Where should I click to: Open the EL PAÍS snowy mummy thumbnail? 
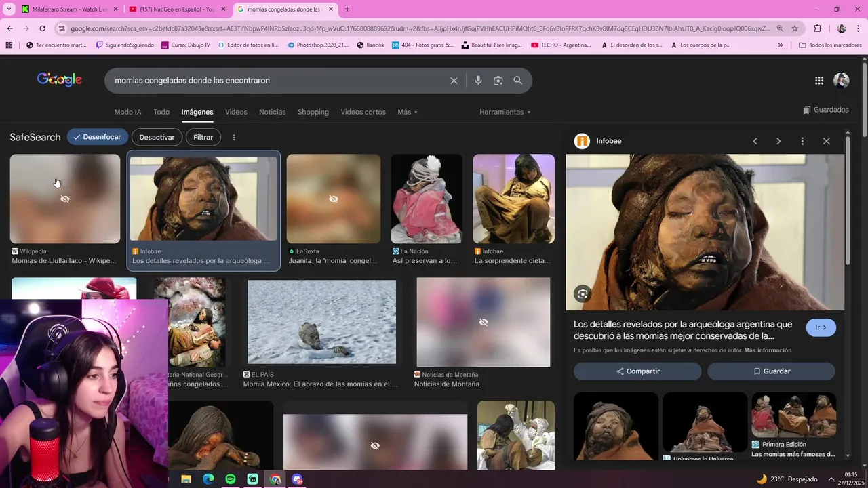(321, 322)
